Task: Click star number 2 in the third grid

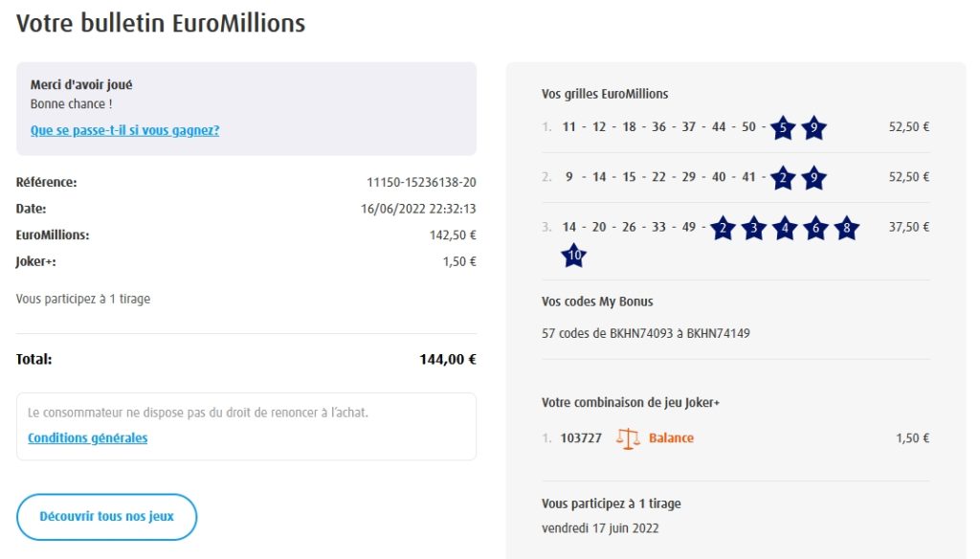Action: pos(723,228)
